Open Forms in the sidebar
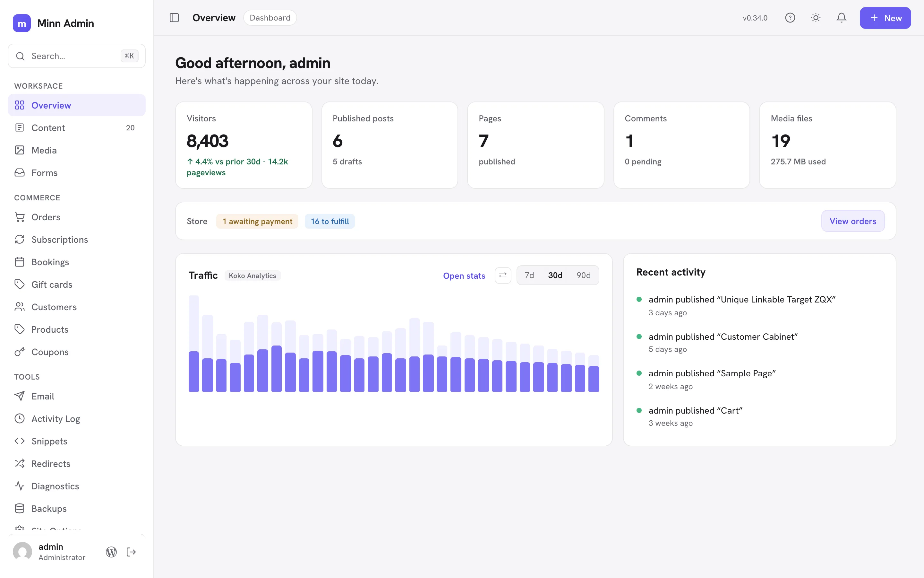This screenshot has width=924, height=578. coord(77,173)
